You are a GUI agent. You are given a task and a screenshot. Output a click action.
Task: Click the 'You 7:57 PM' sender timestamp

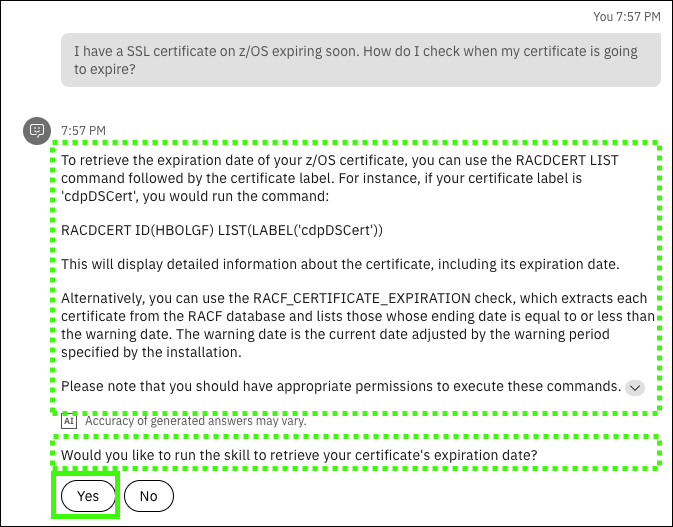[626, 17]
